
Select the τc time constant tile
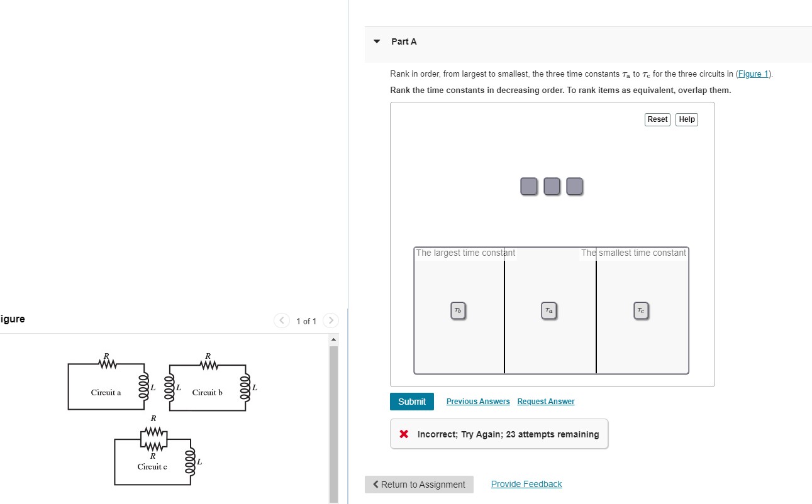pyautogui.click(x=640, y=310)
